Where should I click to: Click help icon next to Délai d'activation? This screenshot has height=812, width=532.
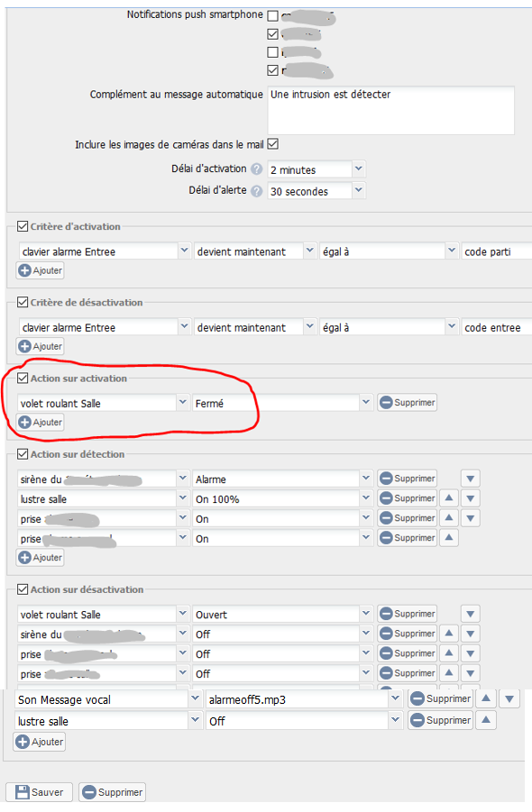[256, 169]
